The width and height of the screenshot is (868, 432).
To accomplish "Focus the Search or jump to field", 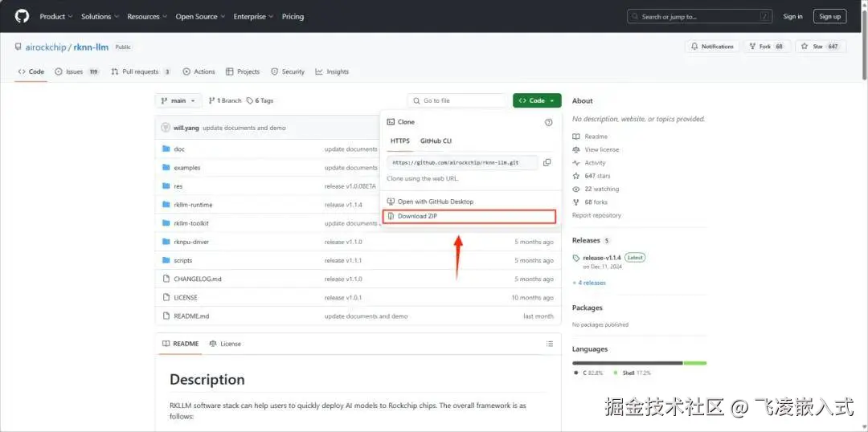I will [x=700, y=17].
